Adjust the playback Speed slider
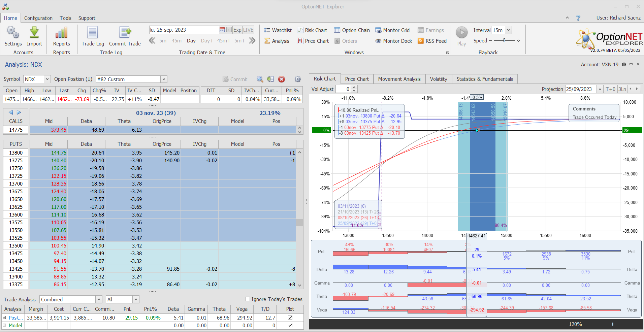Viewport: 644px width, 332px height. coord(504,40)
